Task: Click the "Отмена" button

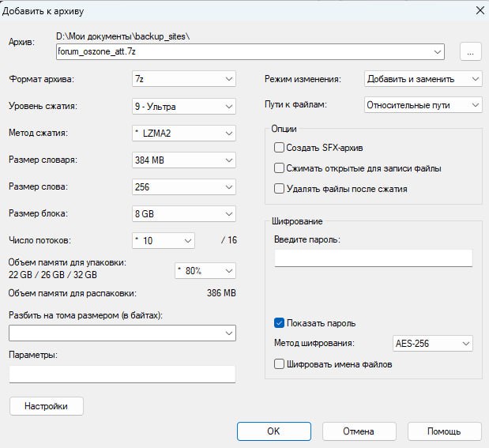Action: [x=358, y=431]
